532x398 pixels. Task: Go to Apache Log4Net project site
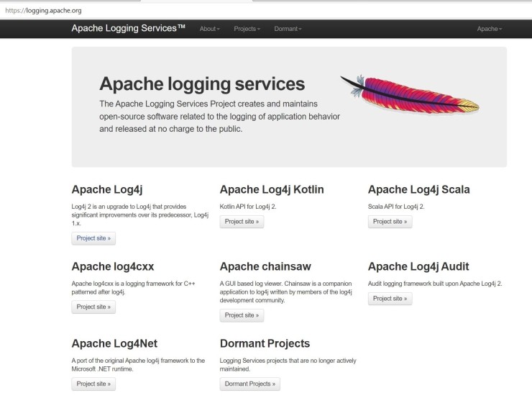point(93,384)
